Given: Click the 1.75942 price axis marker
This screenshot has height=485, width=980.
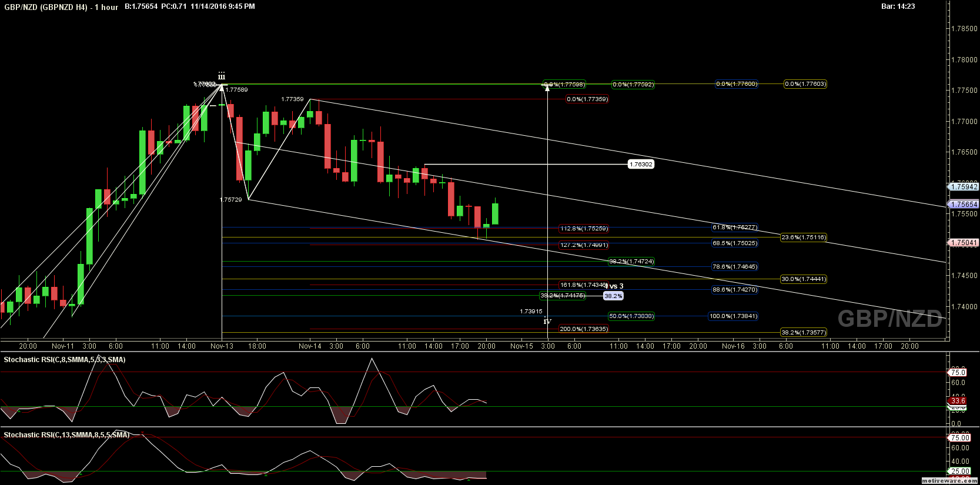Looking at the screenshot, I should (964, 187).
